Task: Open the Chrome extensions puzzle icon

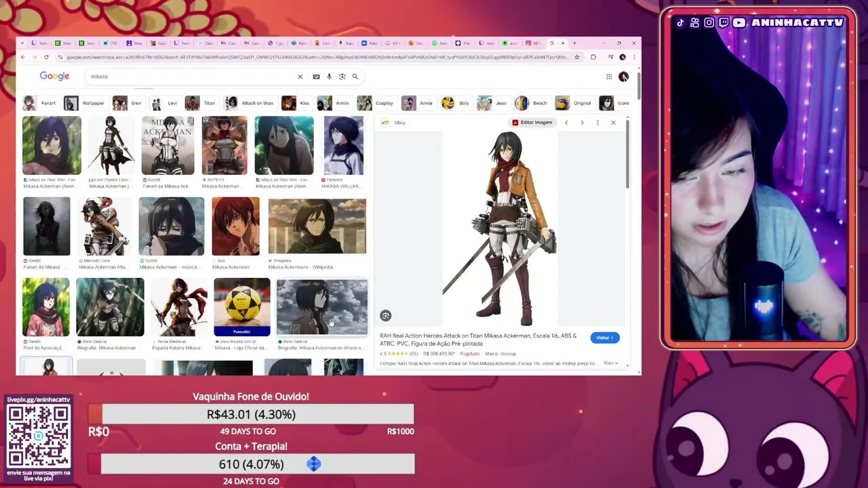Action: [x=593, y=57]
